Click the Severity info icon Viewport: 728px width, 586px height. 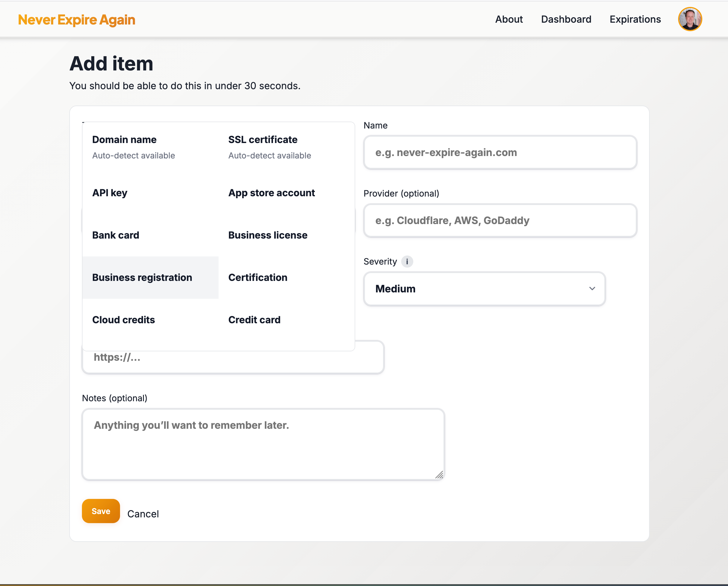(407, 262)
